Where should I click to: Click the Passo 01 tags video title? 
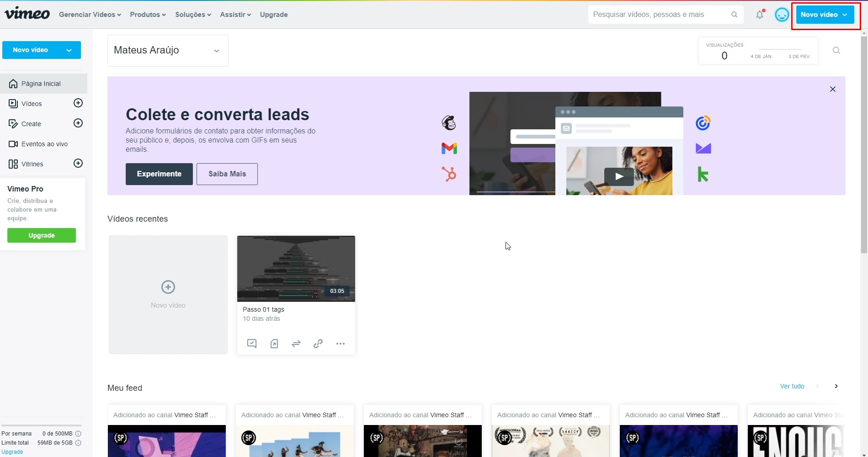263,309
